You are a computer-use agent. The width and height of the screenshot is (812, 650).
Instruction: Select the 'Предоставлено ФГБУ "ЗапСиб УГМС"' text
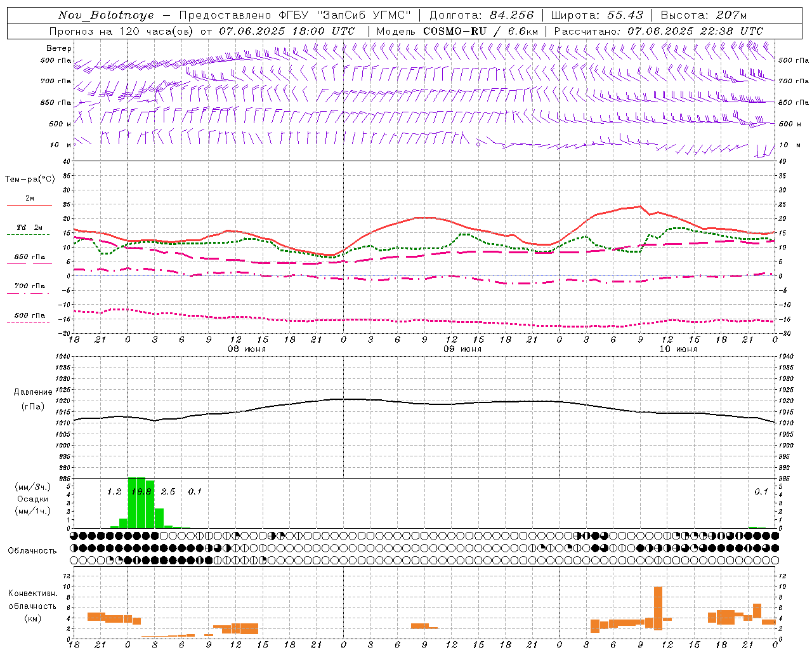point(295,15)
